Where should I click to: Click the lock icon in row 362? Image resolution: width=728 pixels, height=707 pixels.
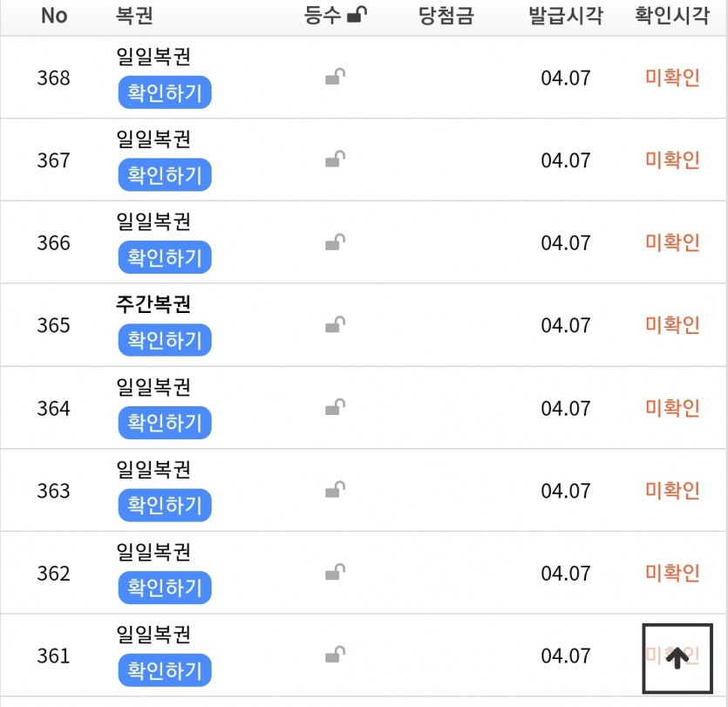[x=335, y=573]
